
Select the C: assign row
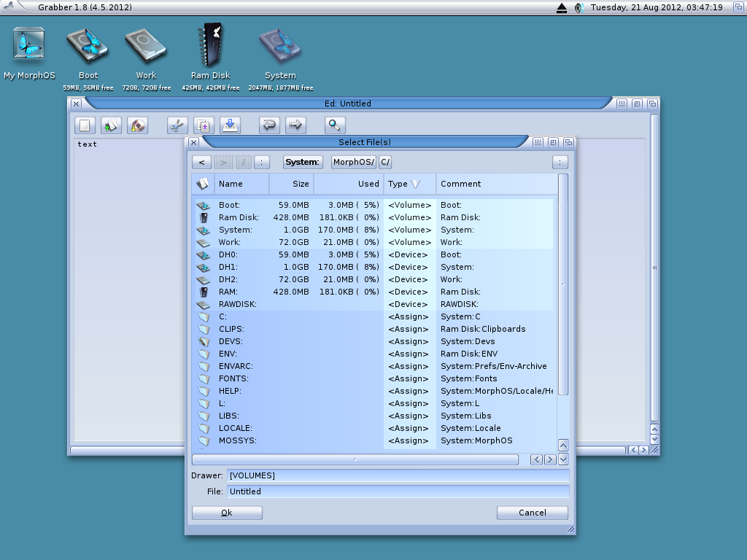(374, 316)
